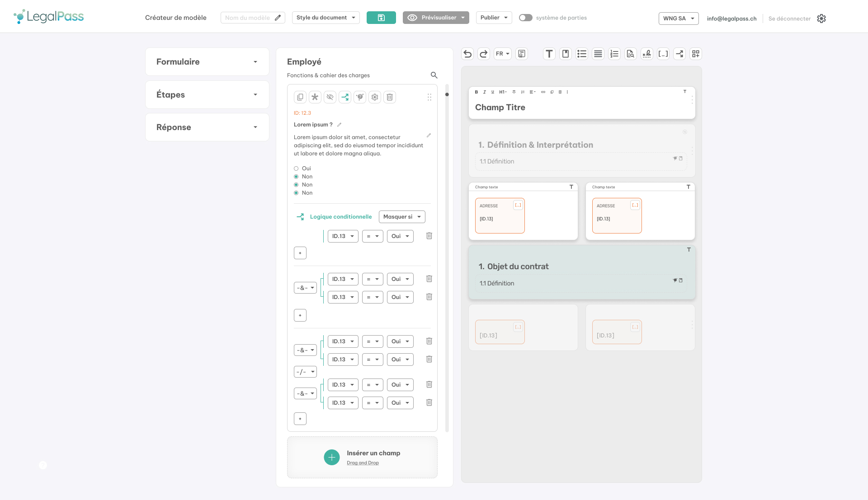The height and width of the screenshot is (500, 868).
Task: Open the WNG SA company dropdown
Action: [678, 19]
